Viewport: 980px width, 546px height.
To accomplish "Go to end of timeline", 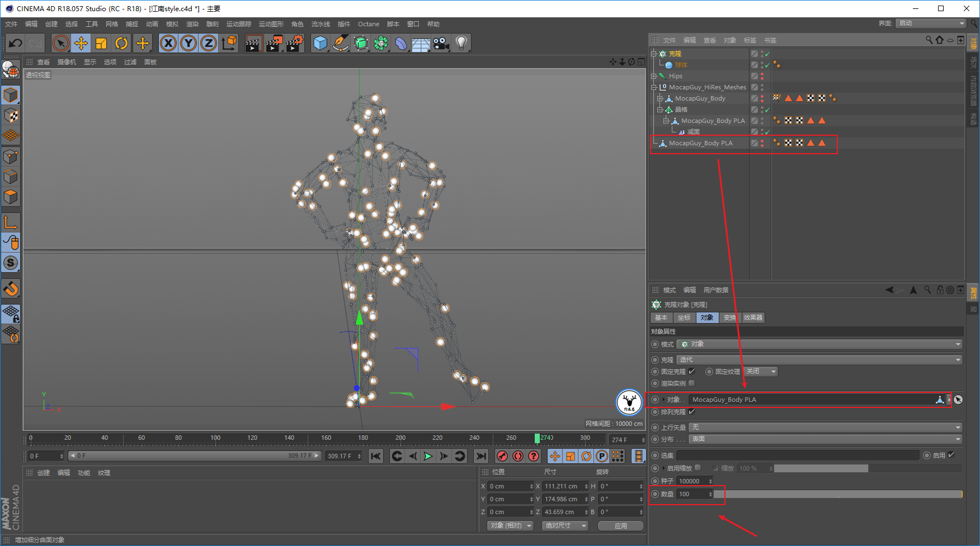I will (480, 456).
